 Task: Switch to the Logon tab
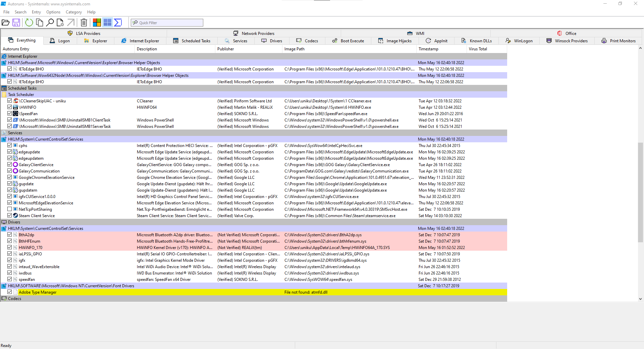(x=60, y=41)
